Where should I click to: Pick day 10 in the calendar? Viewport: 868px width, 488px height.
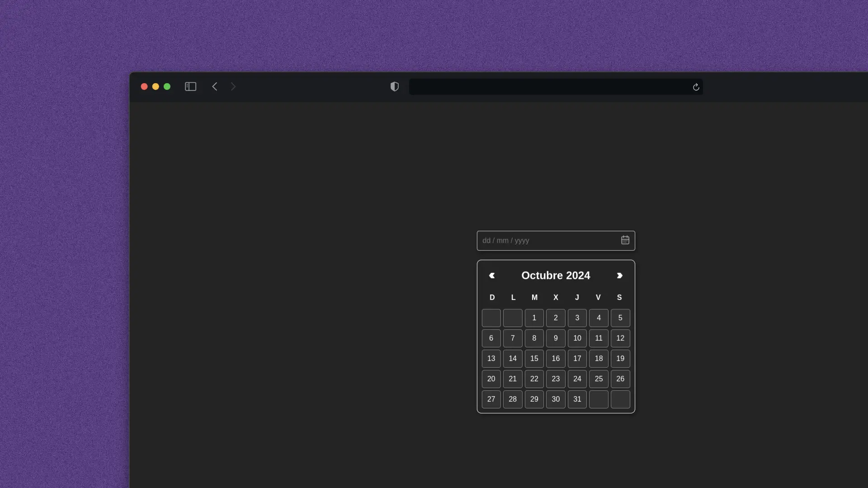(577, 338)
